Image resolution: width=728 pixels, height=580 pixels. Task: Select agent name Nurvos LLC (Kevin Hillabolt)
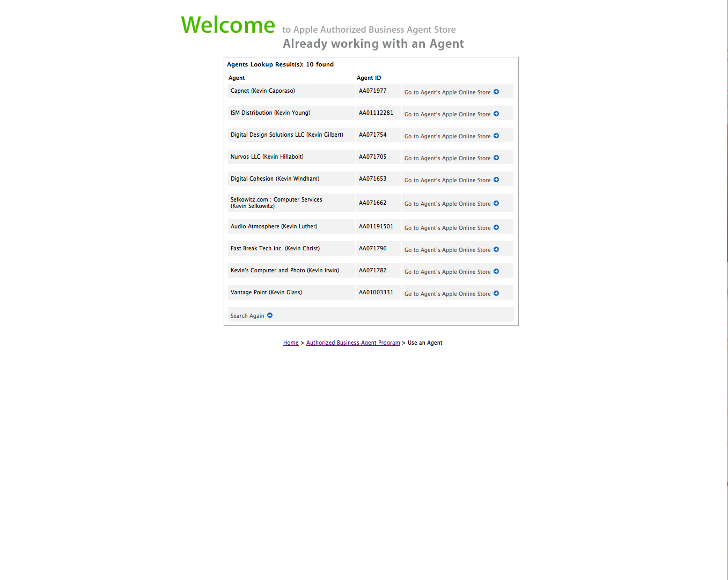[x=267, y=157]
